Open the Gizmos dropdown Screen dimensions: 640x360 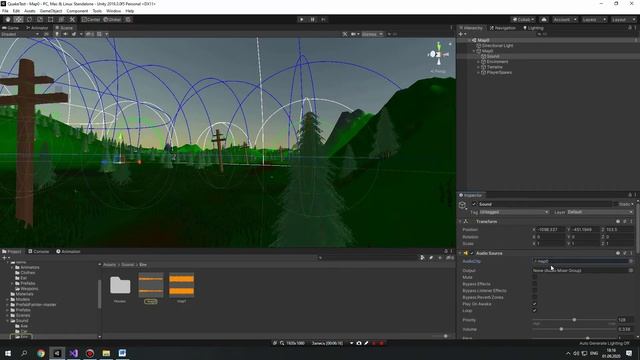click(x=372, y=34)
